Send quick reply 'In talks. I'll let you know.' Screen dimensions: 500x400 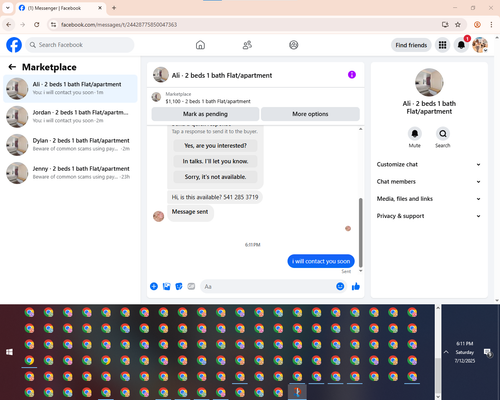tap(215, 161)
